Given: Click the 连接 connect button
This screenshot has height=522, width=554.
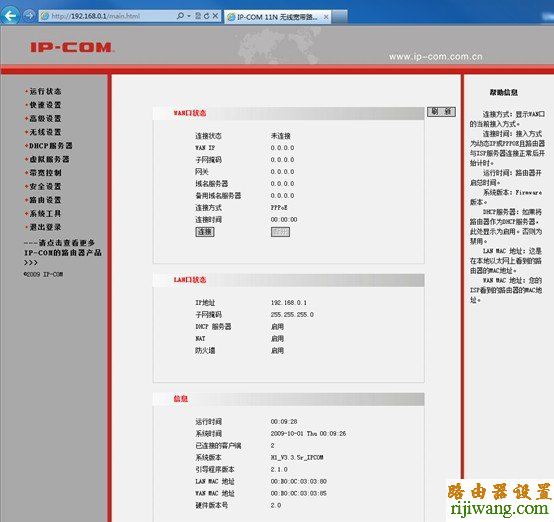Looking at the screenshot, I should (x=205, y=232).
